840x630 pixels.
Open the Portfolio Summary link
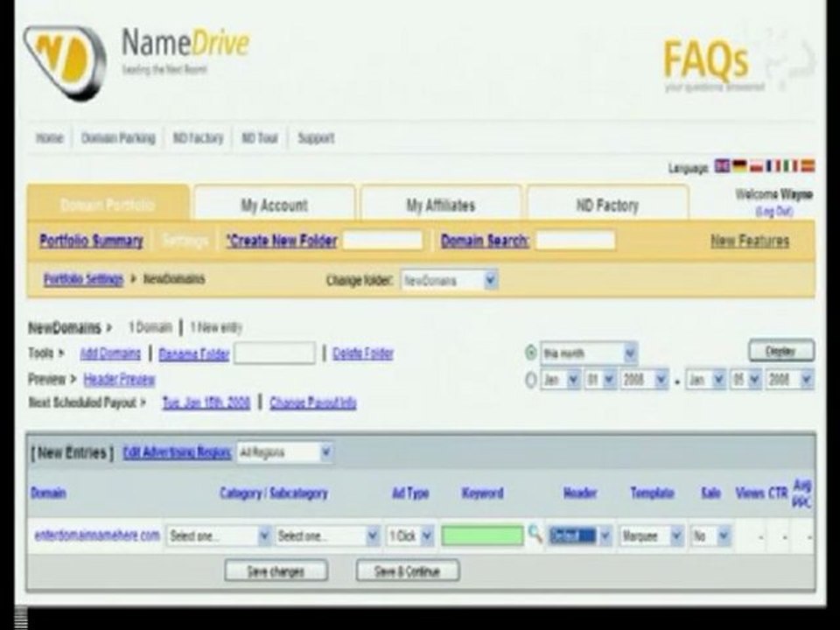[x=91, y=241]
